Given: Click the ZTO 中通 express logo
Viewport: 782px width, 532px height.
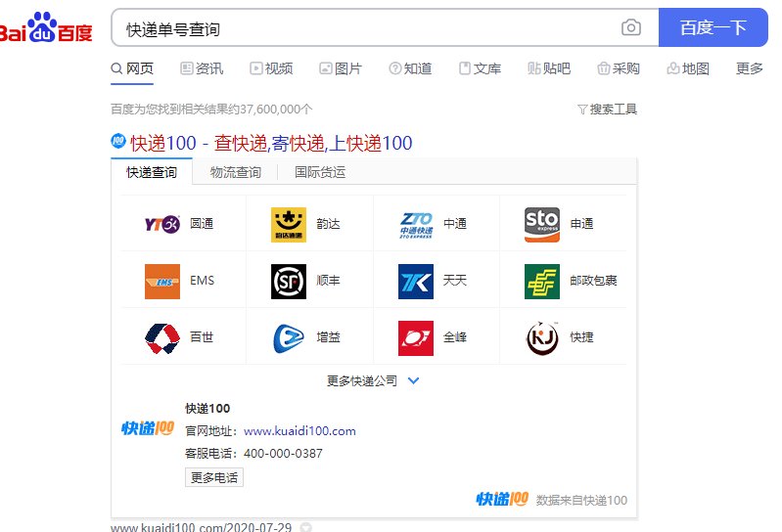Looking at the screenshot, I should click(x=416, y=224).
